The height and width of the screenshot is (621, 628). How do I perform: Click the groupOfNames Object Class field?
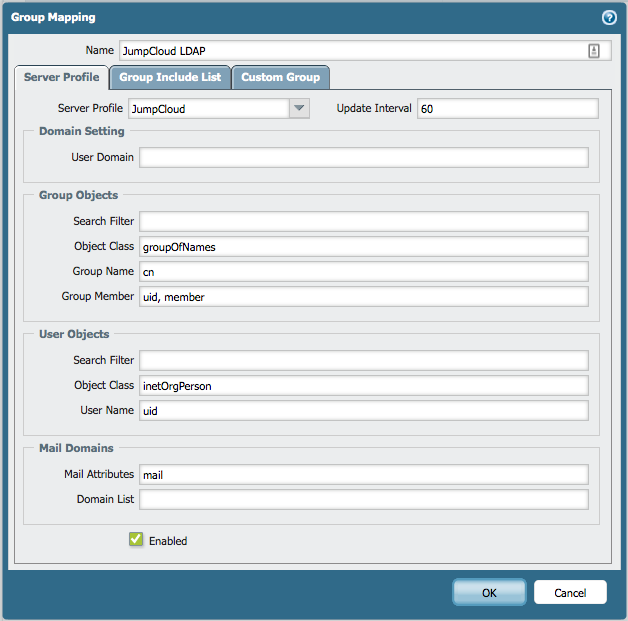click(x=363, y=246)
